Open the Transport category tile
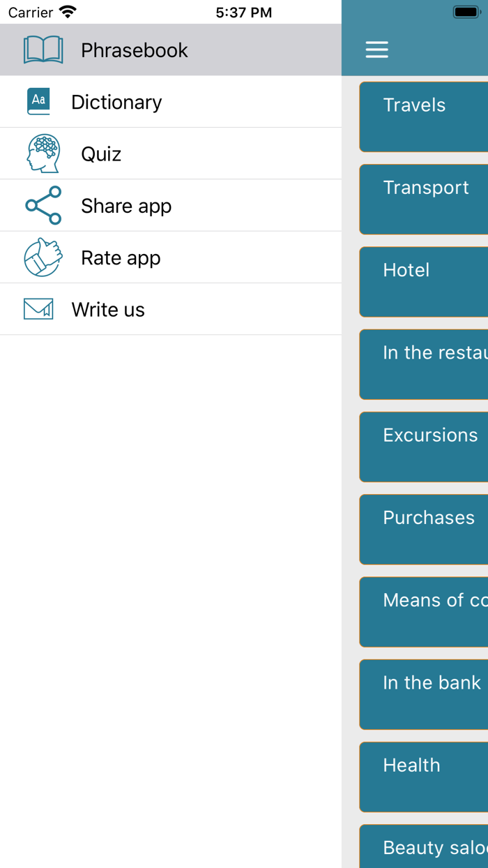Viewport: 488px width, 868px height. pos(424,199)
